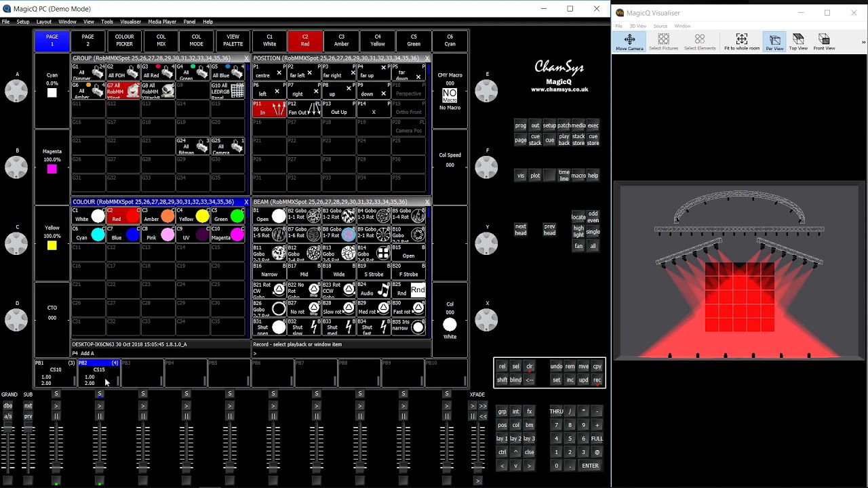
Task: Switch Visualiser to Front View
Action: 824,42
